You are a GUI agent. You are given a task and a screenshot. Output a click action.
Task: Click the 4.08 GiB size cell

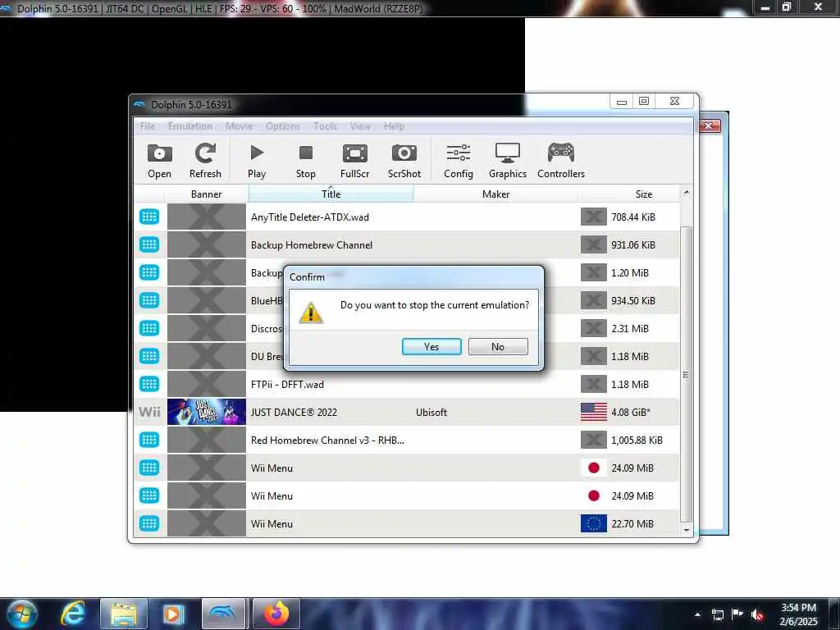(631, 412)
